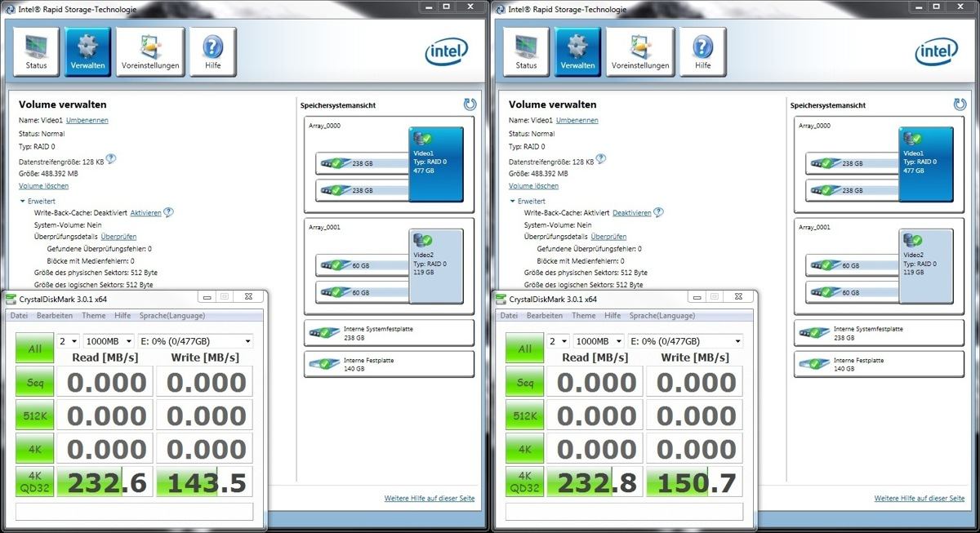Click Umbenennen link in right window

577,120
